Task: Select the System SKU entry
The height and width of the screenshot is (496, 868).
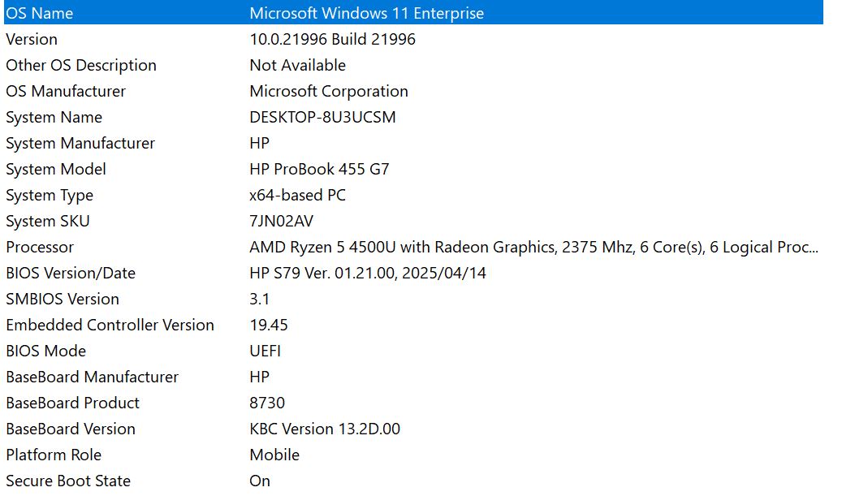Action: coord(47,221)
